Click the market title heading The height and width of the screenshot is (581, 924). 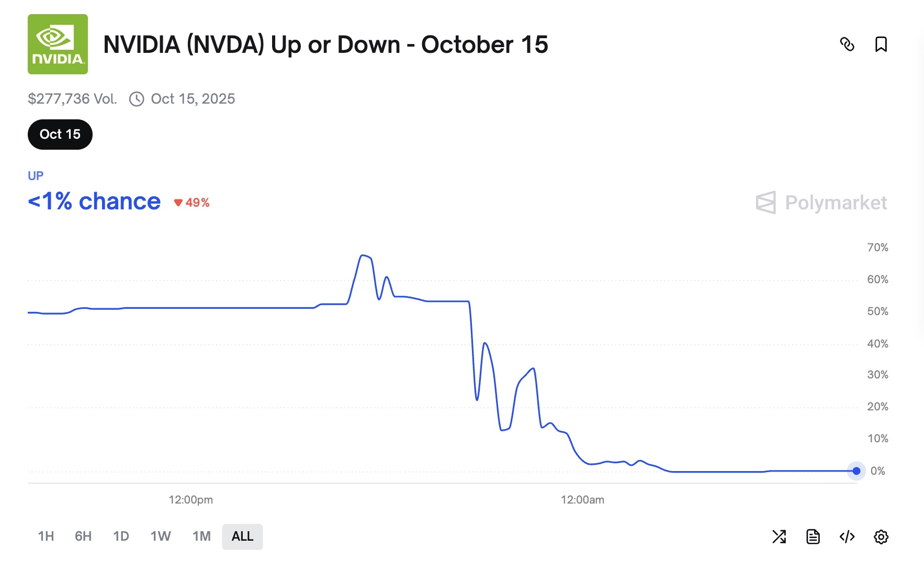pyautogui.click(x=325, y=44)
